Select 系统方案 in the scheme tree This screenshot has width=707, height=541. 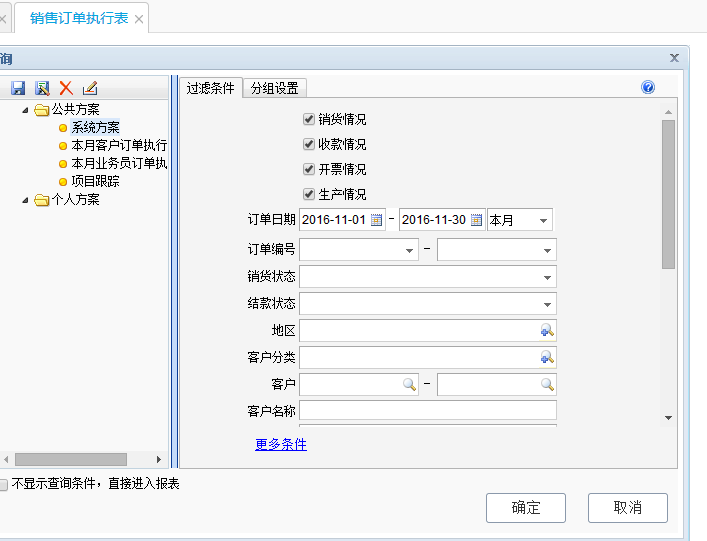click(x=95, y=128)
